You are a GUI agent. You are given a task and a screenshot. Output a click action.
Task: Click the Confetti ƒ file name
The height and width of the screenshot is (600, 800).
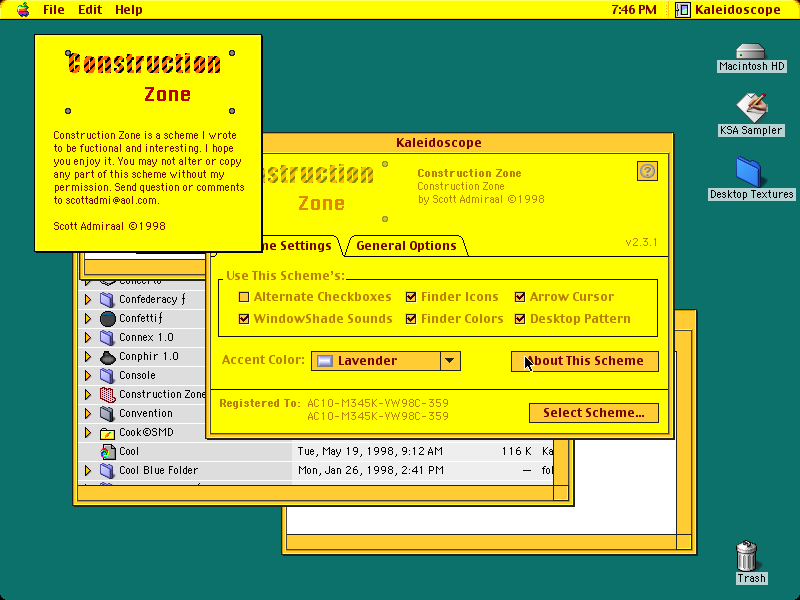pyautogui.click(x=141, y=318)
